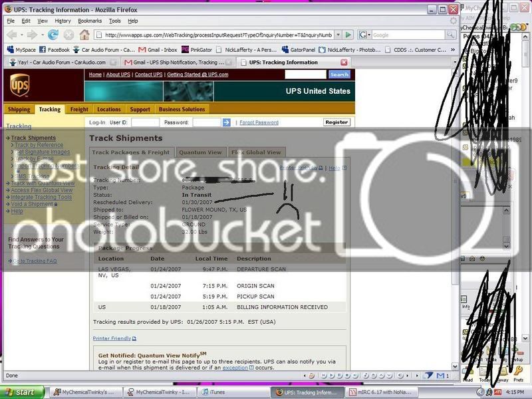Click the Register button
The height and width of the screenshot is (399, 532).
(336, 122)
